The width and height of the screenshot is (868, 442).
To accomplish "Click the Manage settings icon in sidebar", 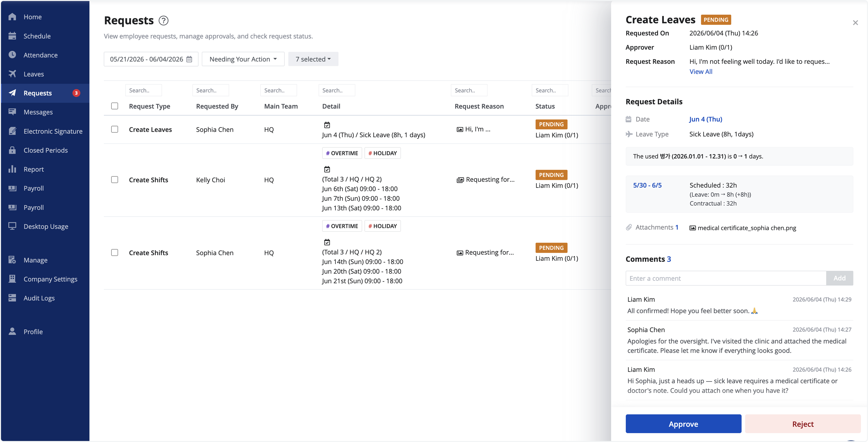I will [12, 260].
